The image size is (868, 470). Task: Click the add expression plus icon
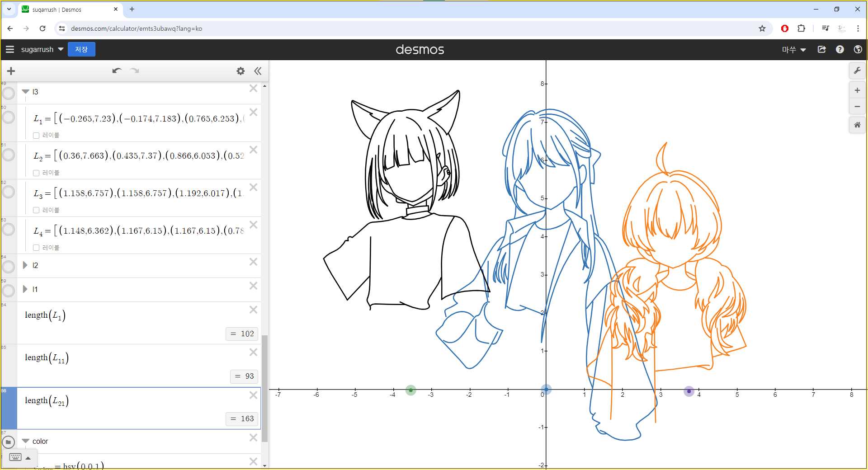click(x=11, y=71)
